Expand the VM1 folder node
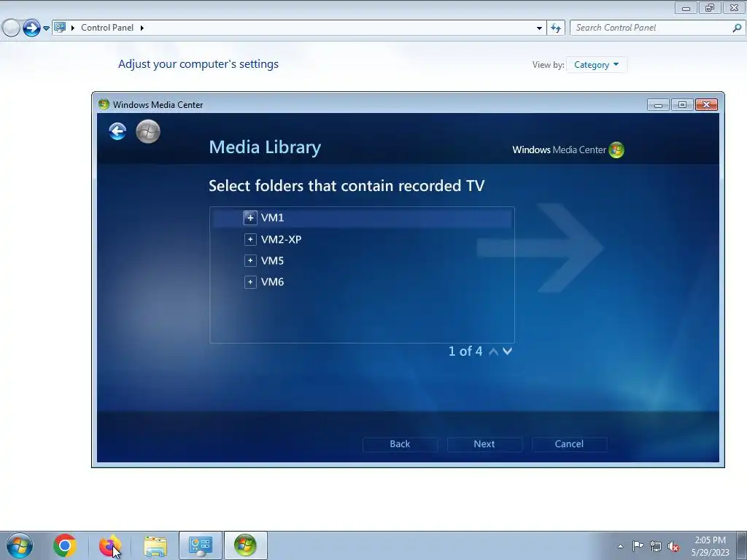 click(x=250, y=217)
